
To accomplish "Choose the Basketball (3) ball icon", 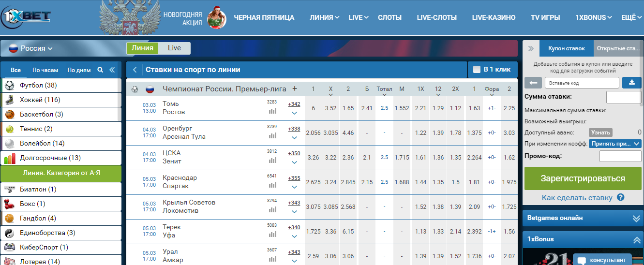I will click(x=10, y=115).
